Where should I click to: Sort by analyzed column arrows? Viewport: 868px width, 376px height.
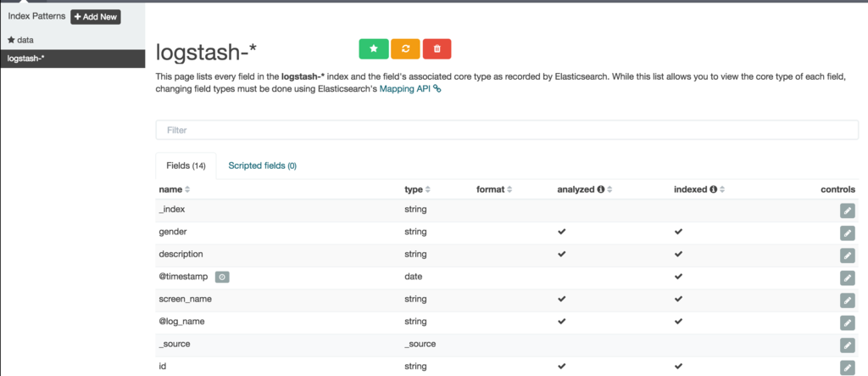click(609, 189)
